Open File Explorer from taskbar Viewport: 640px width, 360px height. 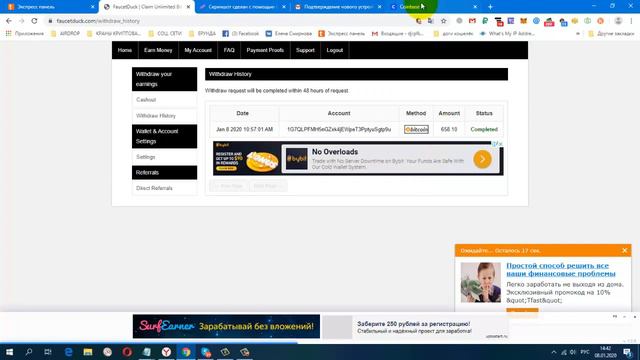click(x=88, y=352)
